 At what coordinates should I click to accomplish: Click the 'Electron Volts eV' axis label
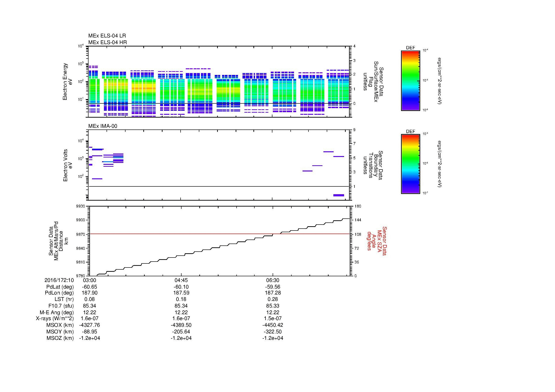(67, 165)
